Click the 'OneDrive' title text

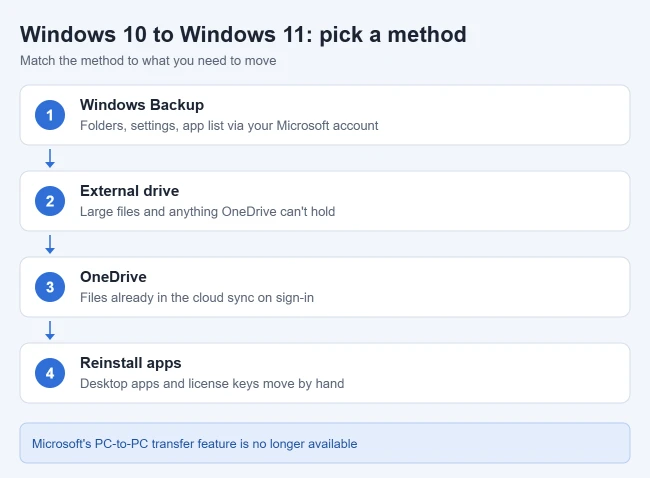click(x=113, y=277)
